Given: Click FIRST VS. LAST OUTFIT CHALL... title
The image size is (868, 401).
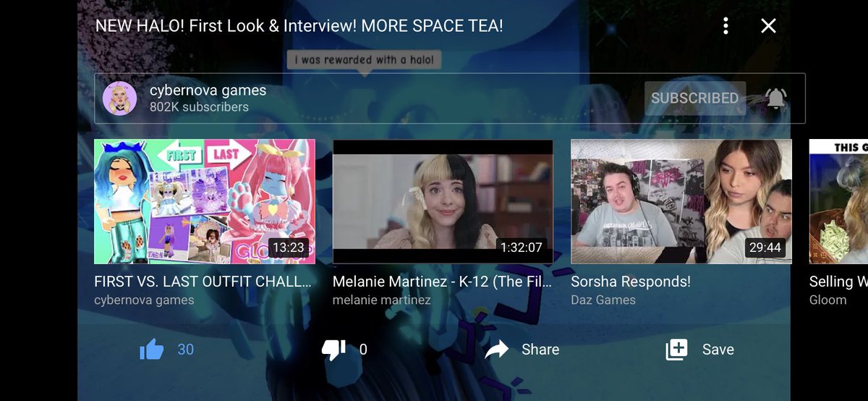Looking at the screenshot, I should [203, 282].
